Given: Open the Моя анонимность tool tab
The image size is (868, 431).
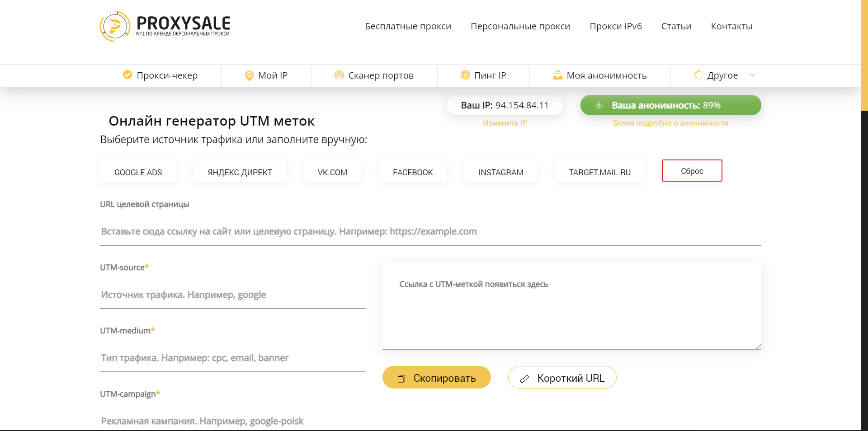Looking at the screenshot, I should [x=600, y=75].
